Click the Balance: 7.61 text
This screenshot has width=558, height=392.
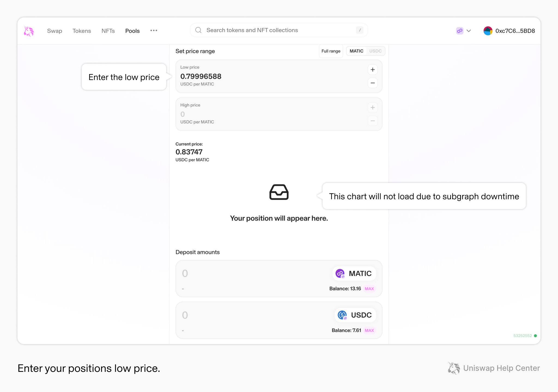pyautogui.click(x=346, y=330)
